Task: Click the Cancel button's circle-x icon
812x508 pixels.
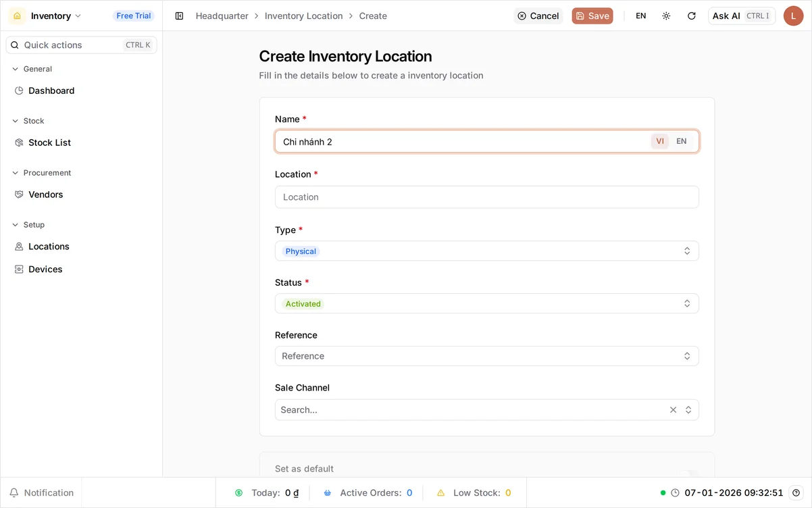Action: pyautogui.click(x=522, y=16)
